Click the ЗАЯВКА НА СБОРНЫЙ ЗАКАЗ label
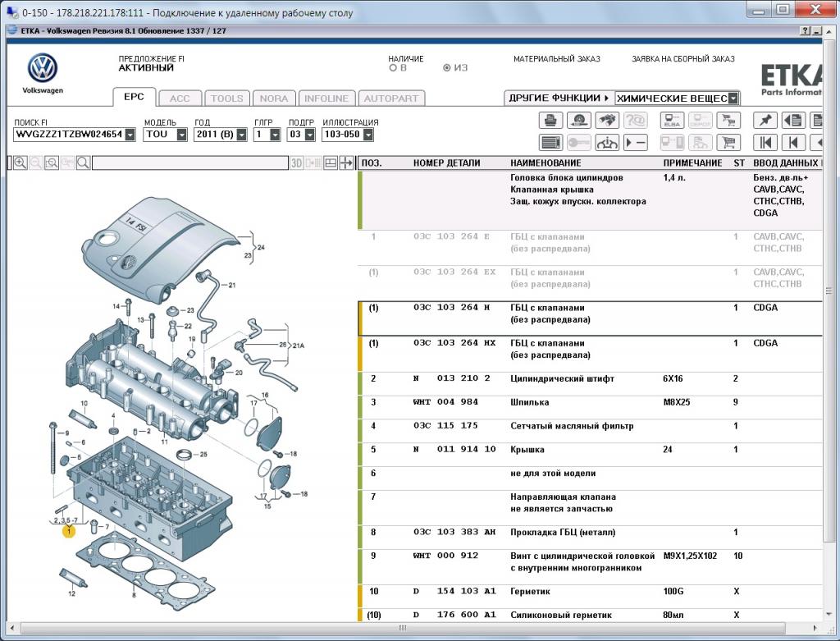Viewport: 840px width, 641px height. 683,59
